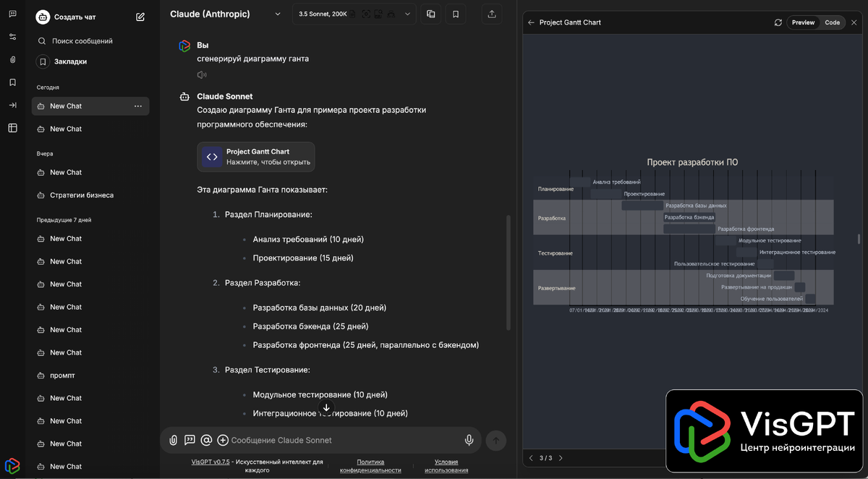Viewport: 868px width, 479px height.
Task: Click Поиск сообщений search field
Action: point(82,41)
